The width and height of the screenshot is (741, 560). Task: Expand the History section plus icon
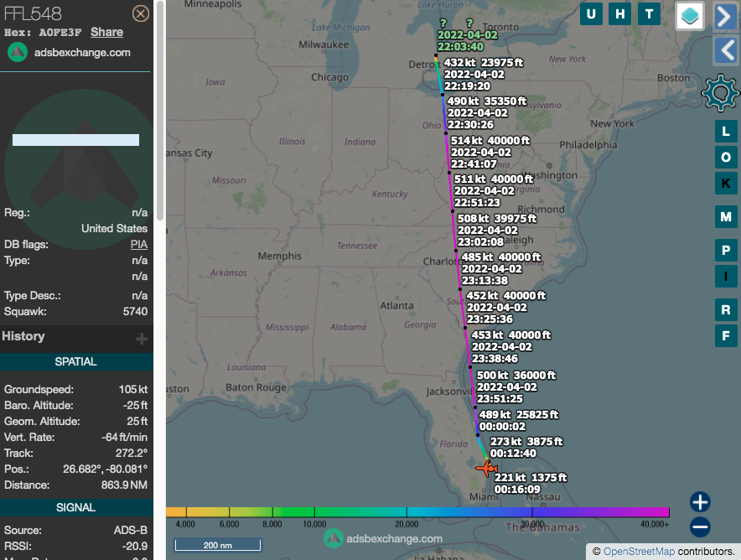142,339
